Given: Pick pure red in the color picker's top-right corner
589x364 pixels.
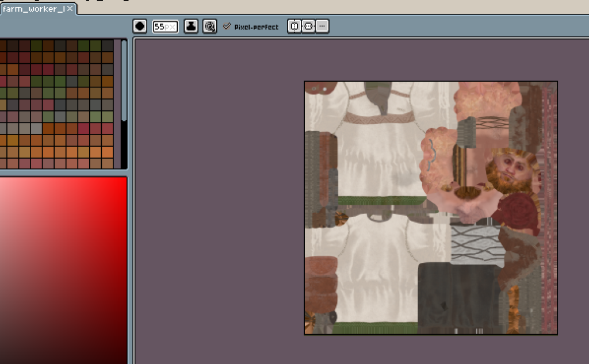Looking at the screenshot, I should 124,179.
